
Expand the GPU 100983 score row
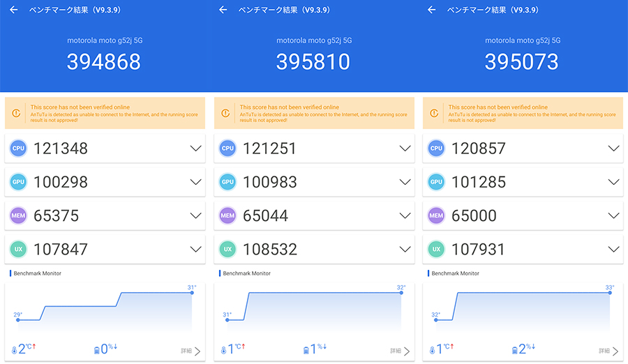[405, 182]
